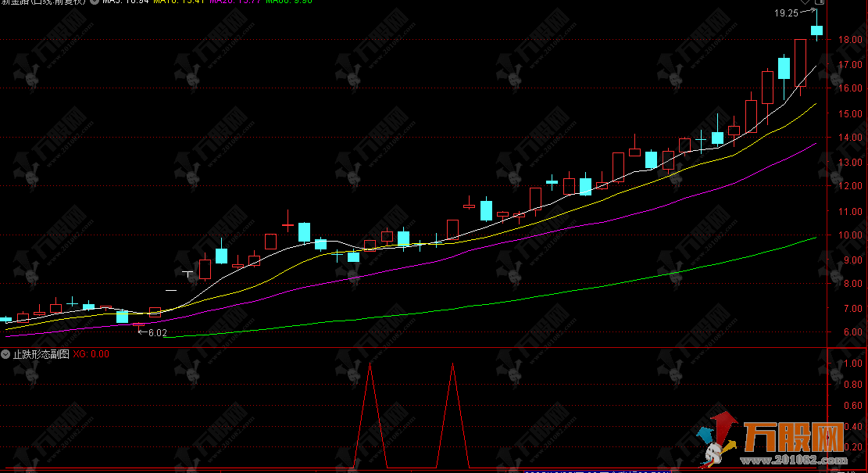Select the 止跌形态副图 indicator name
Image resolution: width=868 pixels, height=473 pixels.
[x=41, y=354]
